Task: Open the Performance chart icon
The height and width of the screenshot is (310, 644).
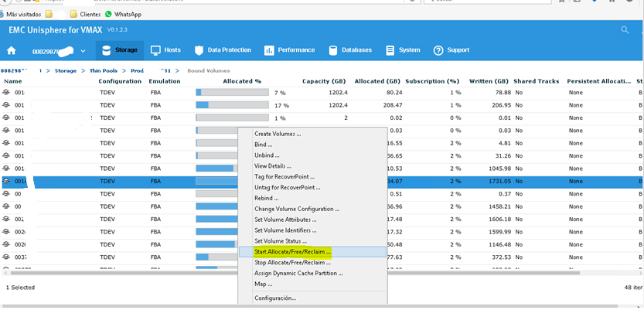Action: click(269, 50)
